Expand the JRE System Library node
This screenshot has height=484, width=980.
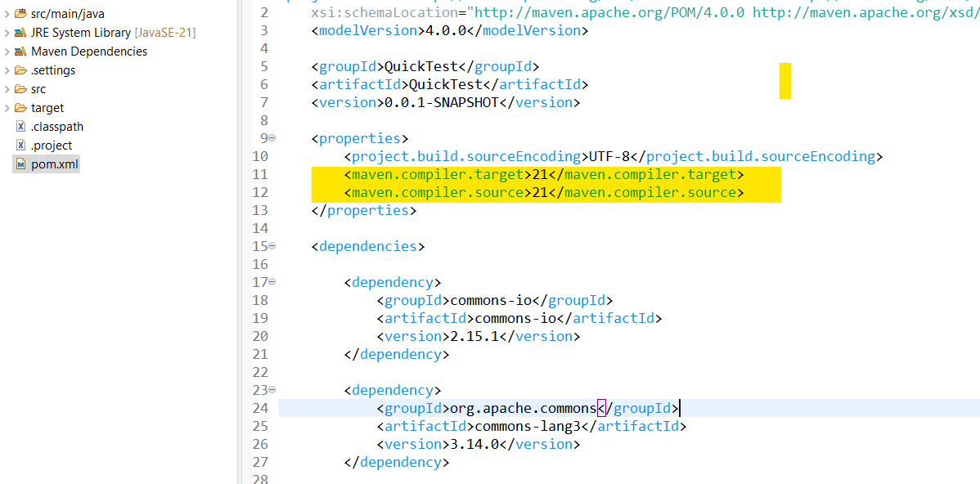tap(7, 33)
